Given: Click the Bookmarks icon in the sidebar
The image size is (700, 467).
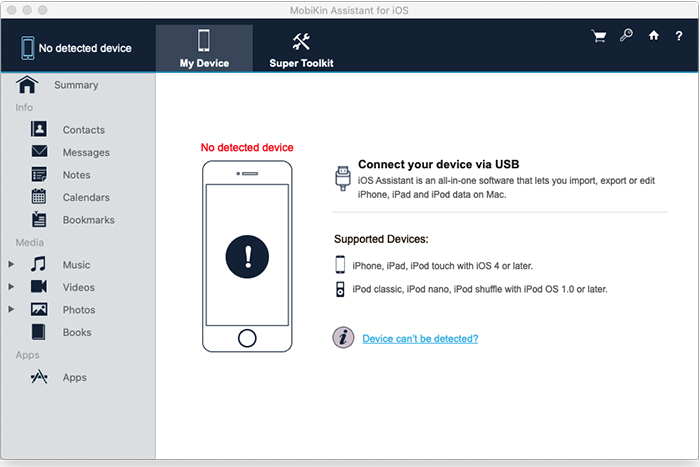Looking at the screenshot, I should (x=39, y=219).
